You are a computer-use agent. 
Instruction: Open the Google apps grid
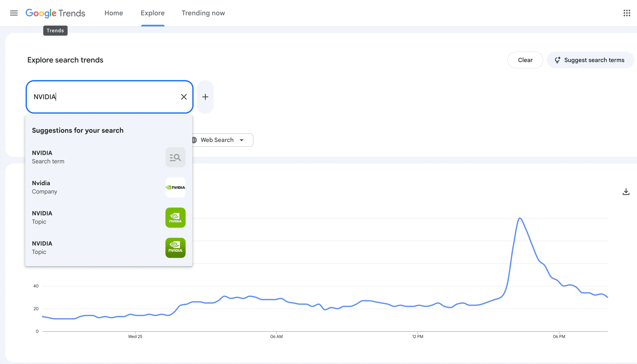click(x=627, y=13)
